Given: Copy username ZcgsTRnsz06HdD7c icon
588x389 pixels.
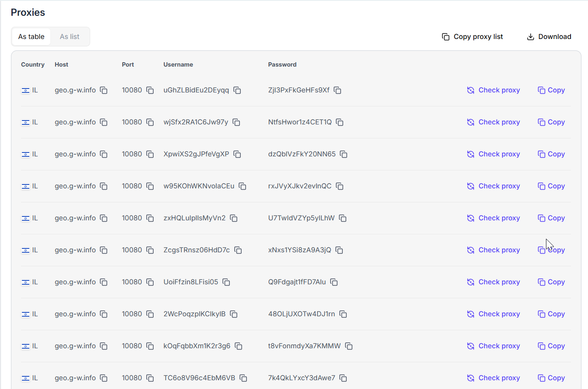Looking at the screenshot, I should pyautogui.click(x=238, y=250).
